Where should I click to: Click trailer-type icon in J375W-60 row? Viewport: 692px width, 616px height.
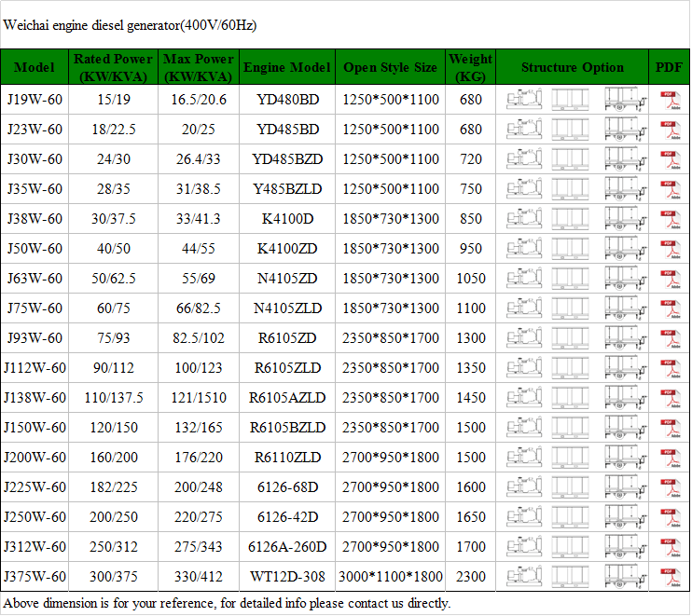[x=626, y=576]
